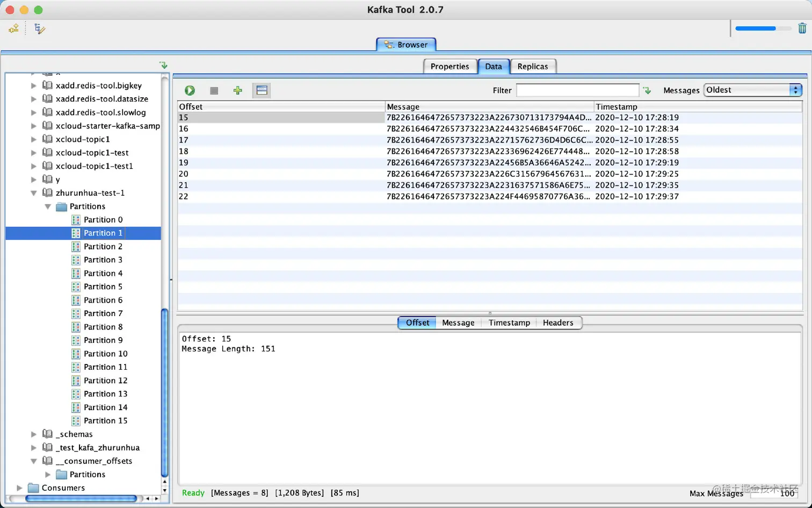The image size is (812, 508).
Task: Click the Timestamp column header
Action: tap(698, 106)
